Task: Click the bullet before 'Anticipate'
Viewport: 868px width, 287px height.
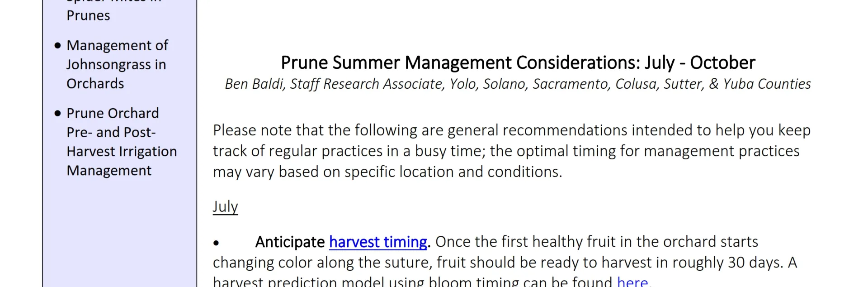Action: click(216, 243)
